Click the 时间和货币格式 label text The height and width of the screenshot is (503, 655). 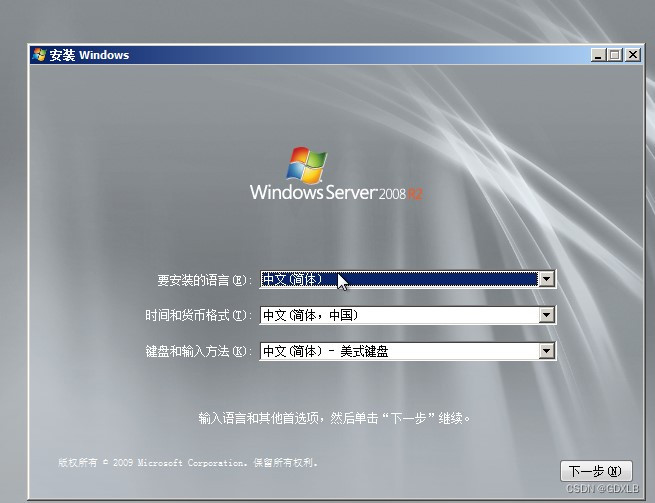[198, 315]
